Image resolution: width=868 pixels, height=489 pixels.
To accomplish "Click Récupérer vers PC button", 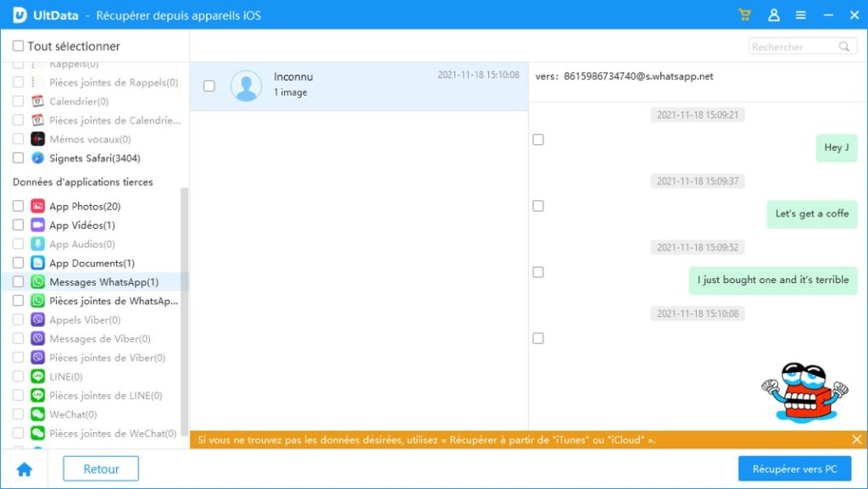I will tap(794, 470).
